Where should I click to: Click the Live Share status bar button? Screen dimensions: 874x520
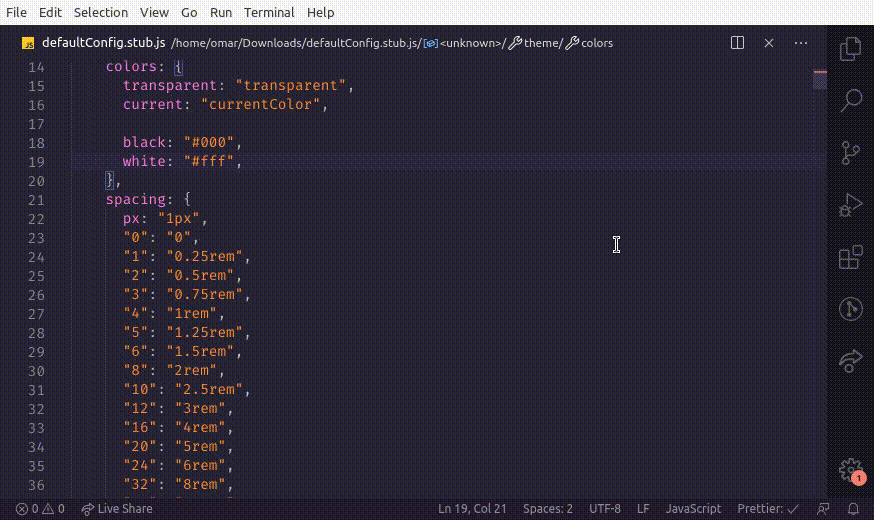click(117, 508)
